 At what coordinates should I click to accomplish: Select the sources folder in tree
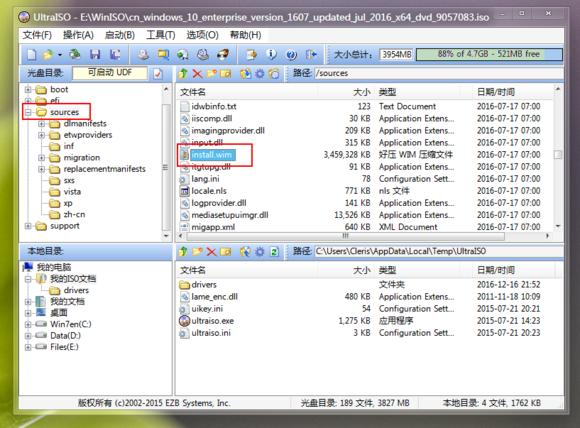pyautogui.click(x=64, y=112)
